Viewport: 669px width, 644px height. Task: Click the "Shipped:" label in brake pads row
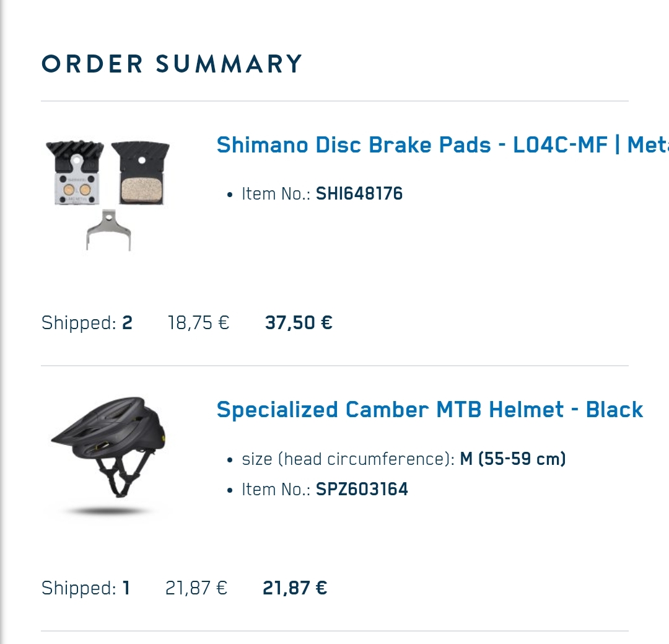tap(79, 323)
